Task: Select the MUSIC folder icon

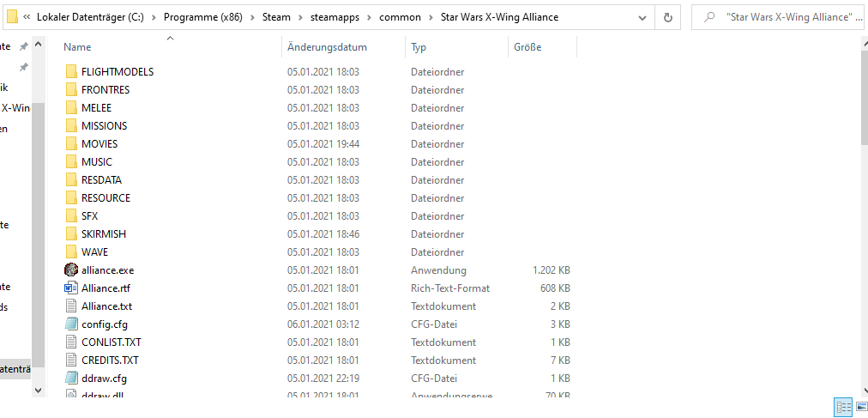Action: (71, 161)
